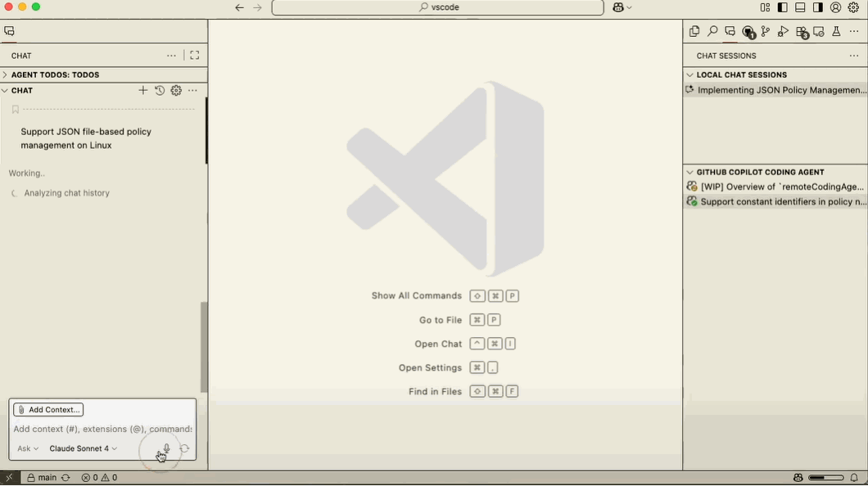Image resolution: width=868 pixels, height=486 pixels.
Task: Open the CHAT panel header ellipsis menu
Action: (x=172, y=56)
